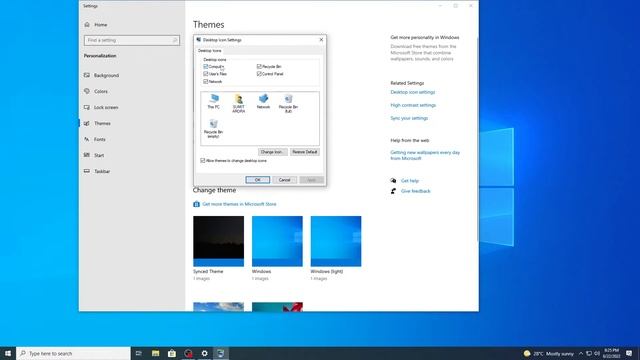Open Desktop icon settings link

[413, 92]
